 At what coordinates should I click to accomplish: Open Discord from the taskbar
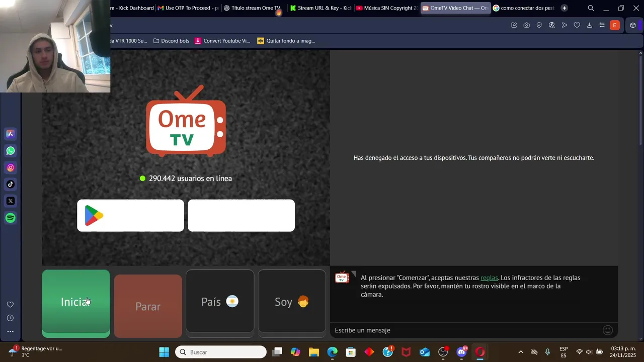tap(461, 352)
